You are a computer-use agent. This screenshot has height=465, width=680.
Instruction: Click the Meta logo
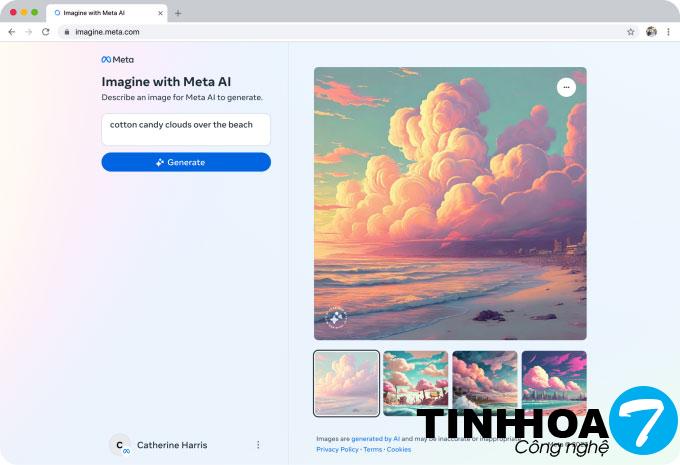pyautogui.click(x=117, y=59)
